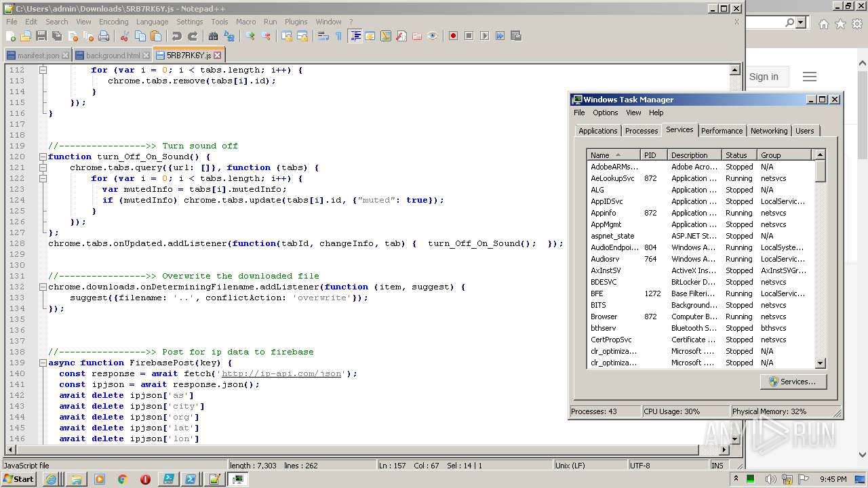
Task: Switch to Task Manager Processes tab
Action: point(641,131)
